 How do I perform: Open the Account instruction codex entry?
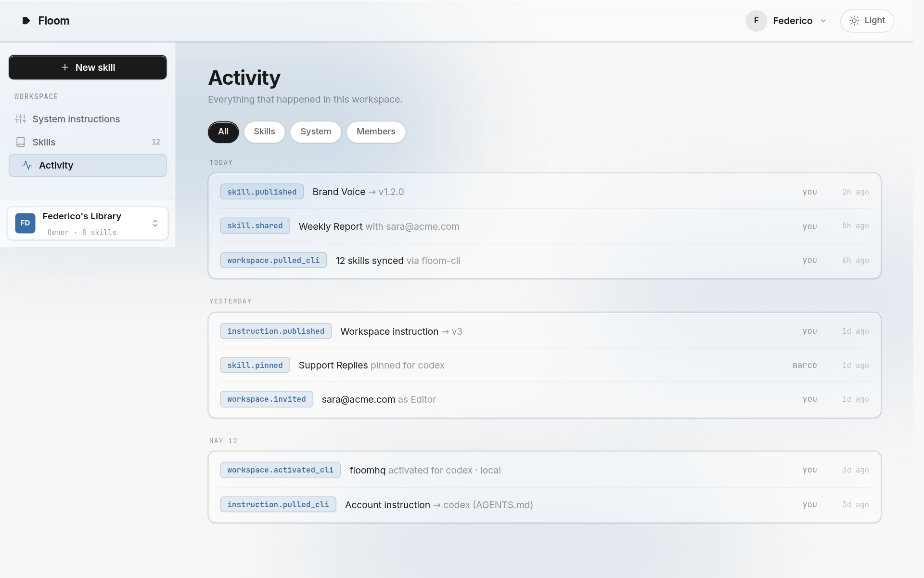click(x=544, y=505)
